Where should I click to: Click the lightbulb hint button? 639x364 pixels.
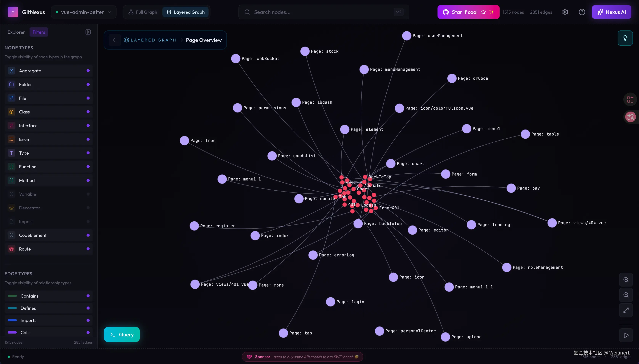(625, 38)
